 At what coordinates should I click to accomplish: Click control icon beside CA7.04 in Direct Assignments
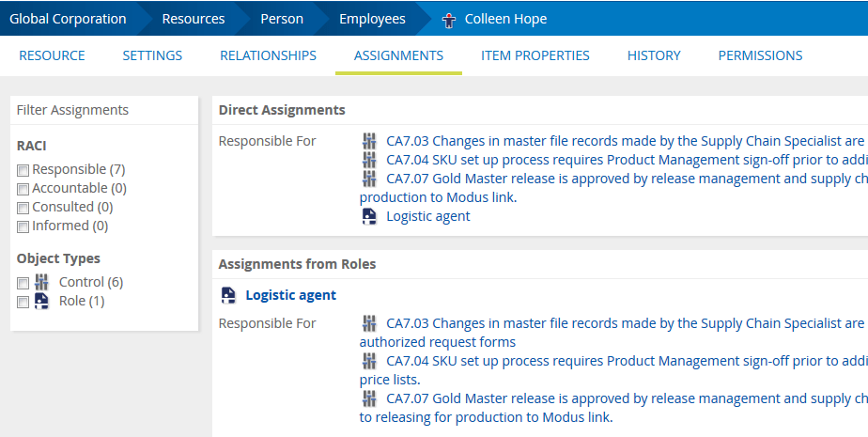click(x=369, y=160)
